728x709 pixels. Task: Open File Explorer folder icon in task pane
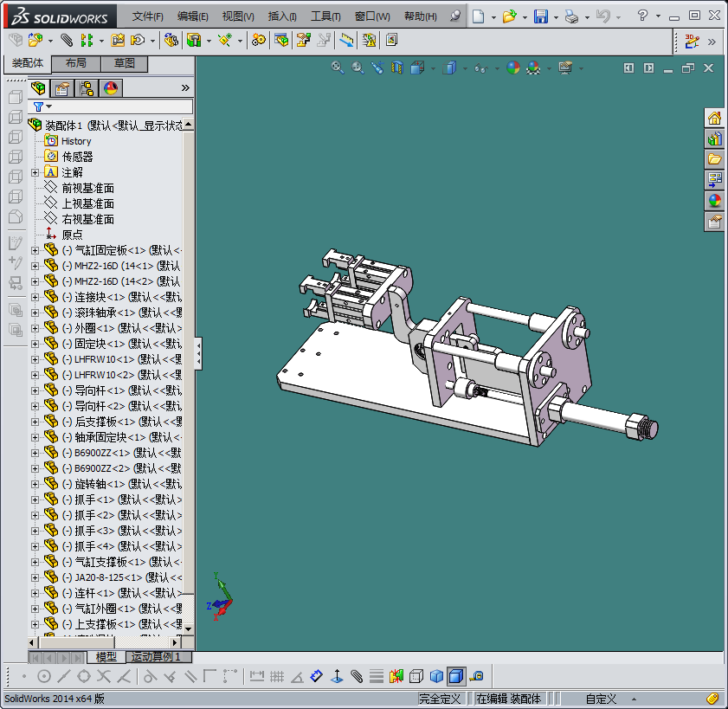click(x=714, y=159)
